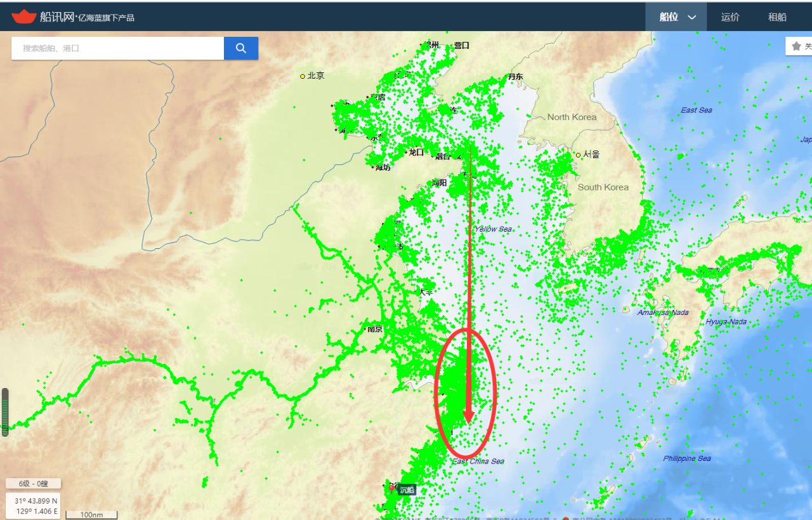Click the East China Sea label
Image resolution: width=812 pixels, height=520 pixels.
point(478,461)
